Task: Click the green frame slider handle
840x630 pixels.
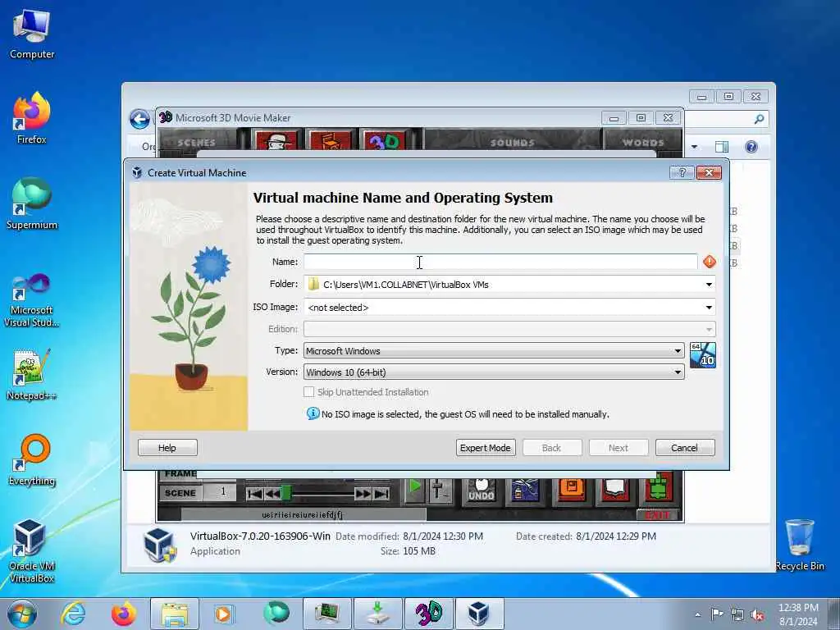Action: coord(286,493)
